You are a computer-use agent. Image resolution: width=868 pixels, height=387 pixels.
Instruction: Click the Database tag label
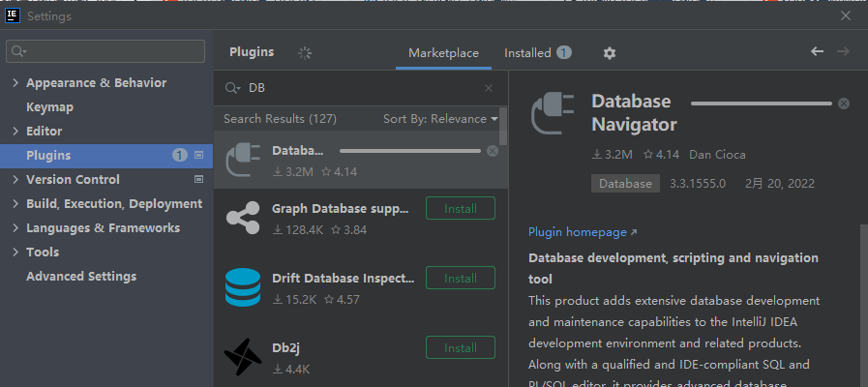(625, 183)
